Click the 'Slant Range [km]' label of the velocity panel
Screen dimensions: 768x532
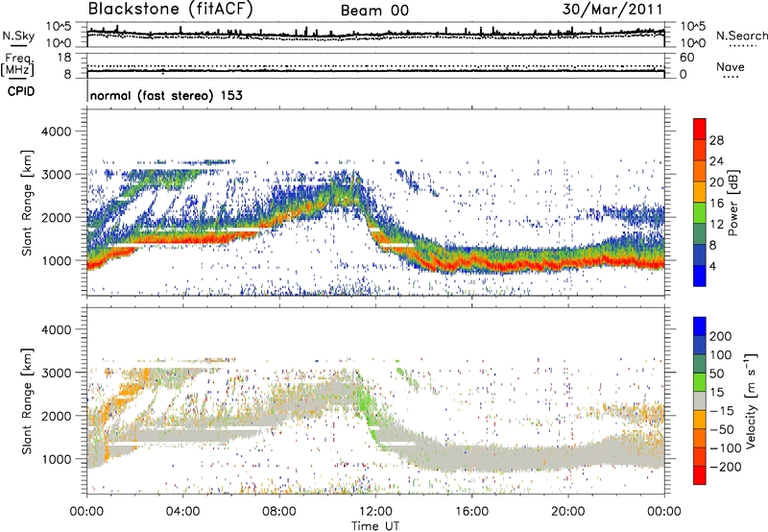coord(27,400)
